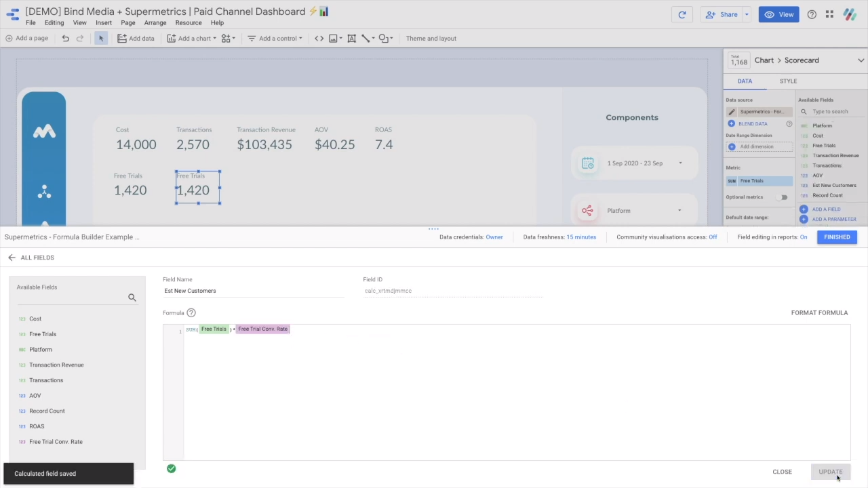Image resolution: width=868 pixels, height=488 pixels.
Task: Toggle Field editing in reports On
Action: point(804,237)
